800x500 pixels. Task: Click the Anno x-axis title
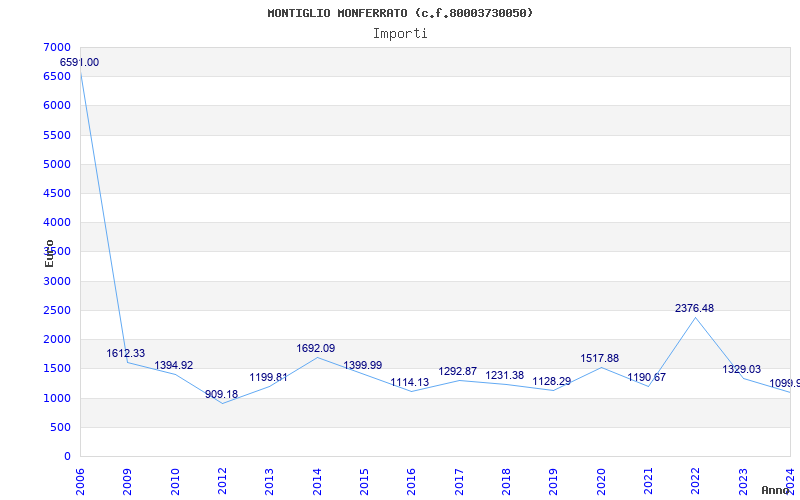(x=778, y=491)
